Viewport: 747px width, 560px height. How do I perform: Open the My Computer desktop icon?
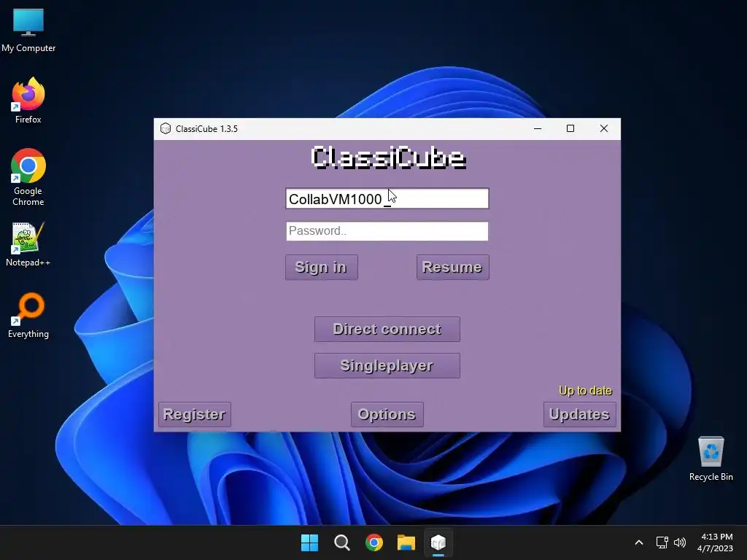click(x=28, y=30)
